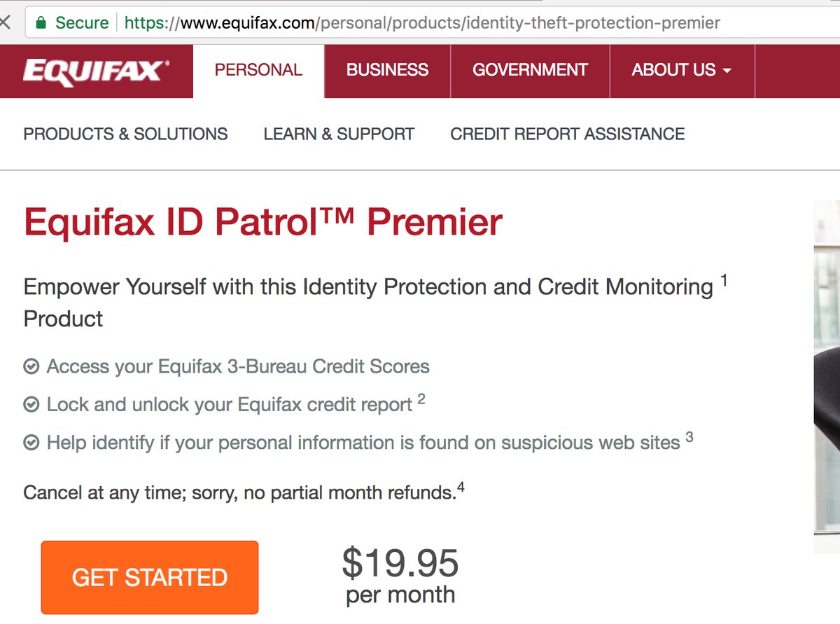Click the orange Get Started button

coord(150,577)
